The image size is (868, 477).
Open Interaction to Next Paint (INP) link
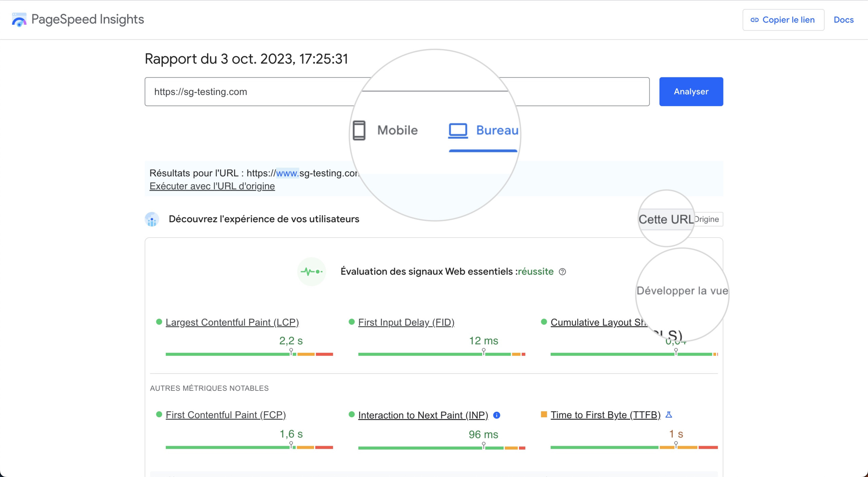423,415
